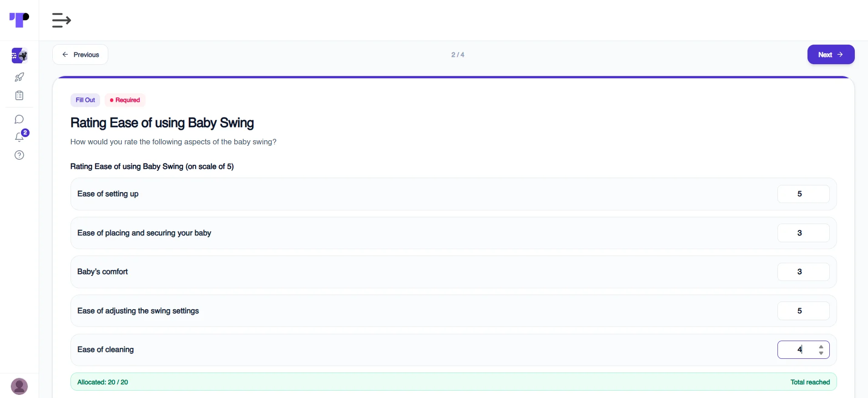
Task: Click the purple T logo icon
Action: point(19,20)
